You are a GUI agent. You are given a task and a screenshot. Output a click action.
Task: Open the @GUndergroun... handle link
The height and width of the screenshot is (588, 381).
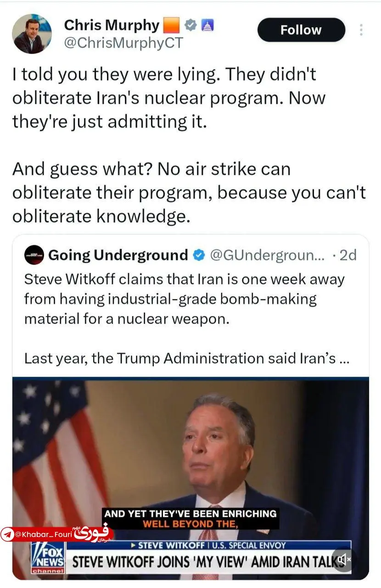[267, 255]
